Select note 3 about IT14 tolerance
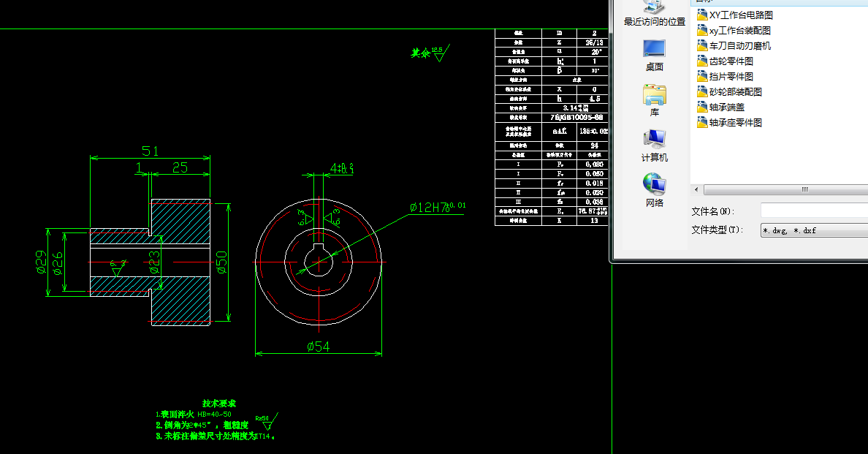This screenshot has width=868, height=454. [x=216, y=436]
